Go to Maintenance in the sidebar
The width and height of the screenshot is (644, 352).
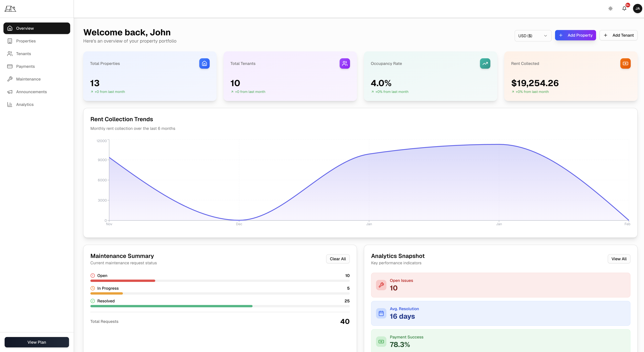[28, 79]
